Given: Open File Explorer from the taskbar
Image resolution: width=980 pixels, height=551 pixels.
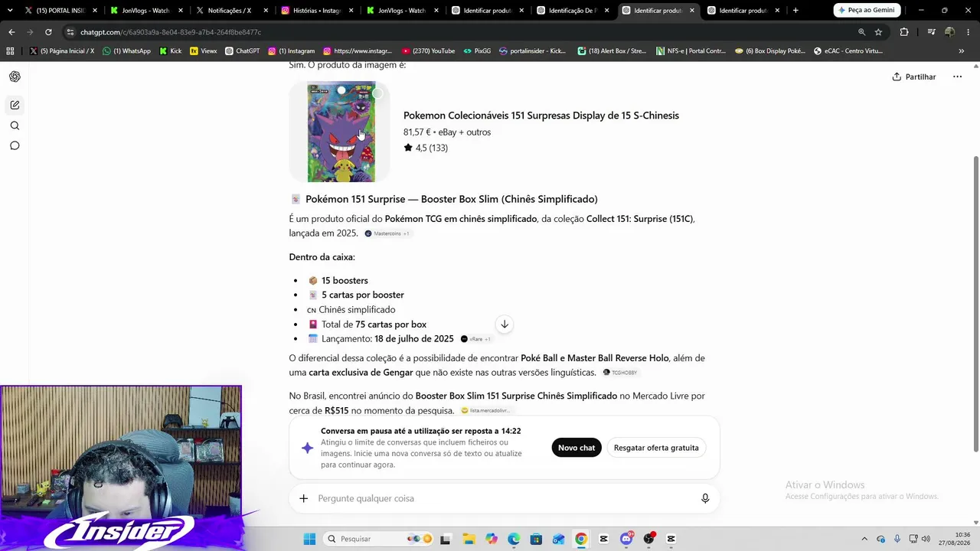Looking at the screenshot, I should pyautogui.click(x=469, y=539).
